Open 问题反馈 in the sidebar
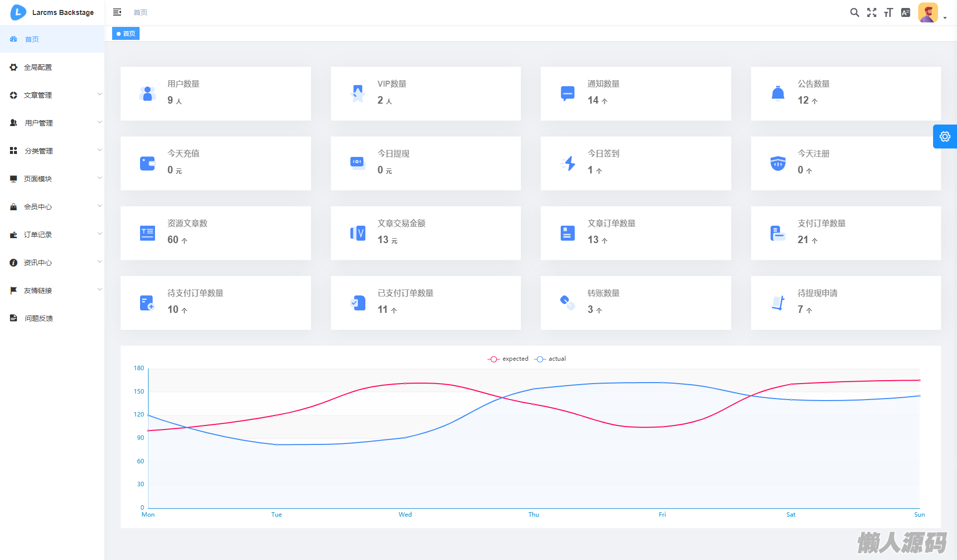This screenshot has height=560, width=957. click(x=39, y=318)
